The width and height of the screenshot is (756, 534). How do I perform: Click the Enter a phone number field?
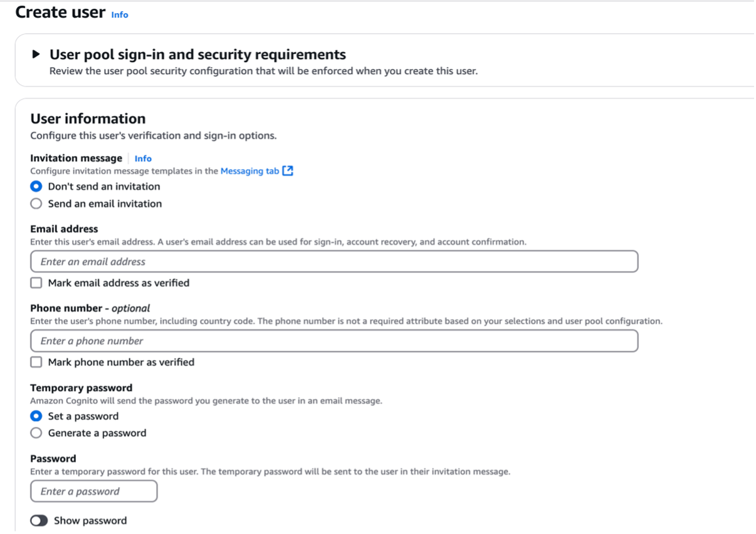[x=251, y=340]
